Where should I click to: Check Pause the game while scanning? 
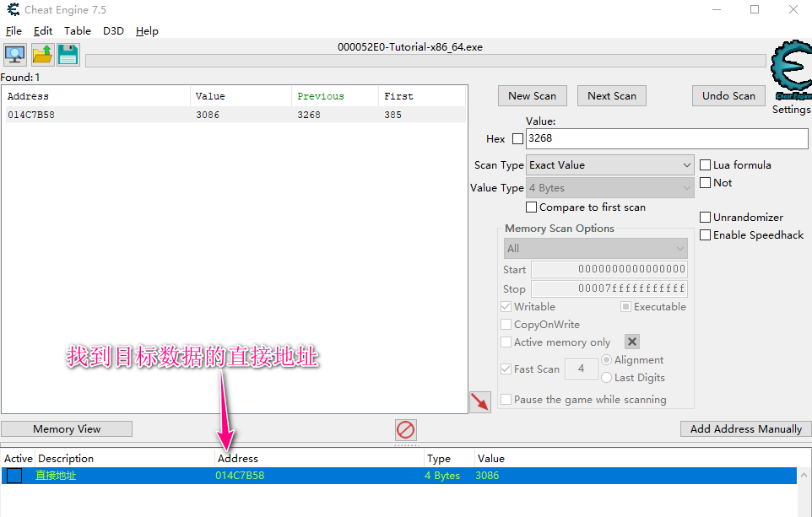[x=506, y=400]
